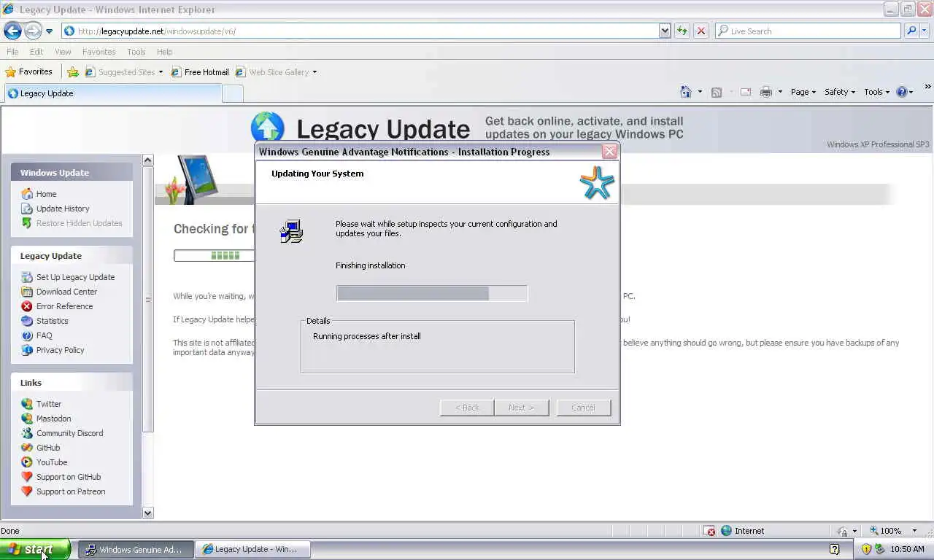The height and width of the screenshot is (560, 934).
Task: Refresh the page with the green arrows icon
Action: pyautogui.click(x=682, y=31)
